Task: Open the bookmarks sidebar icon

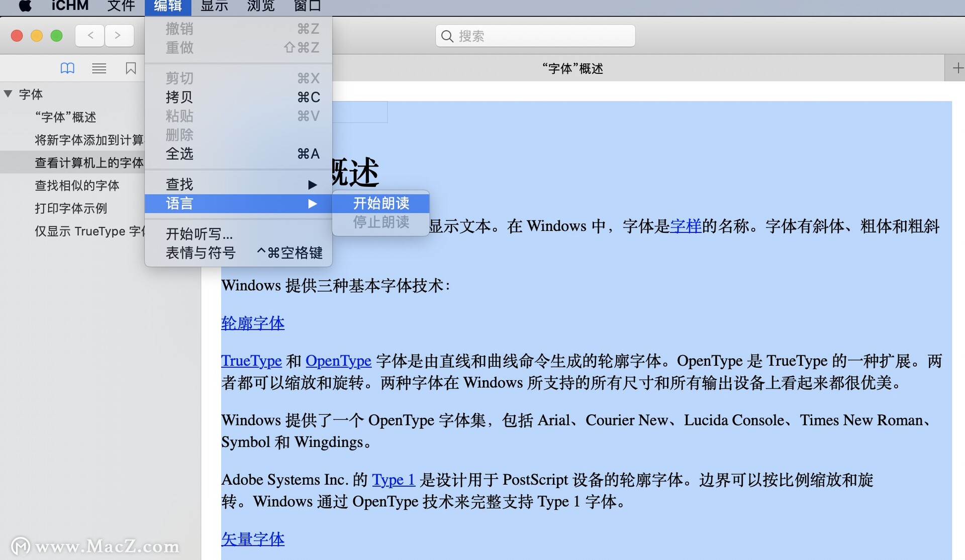Action: 131,68
